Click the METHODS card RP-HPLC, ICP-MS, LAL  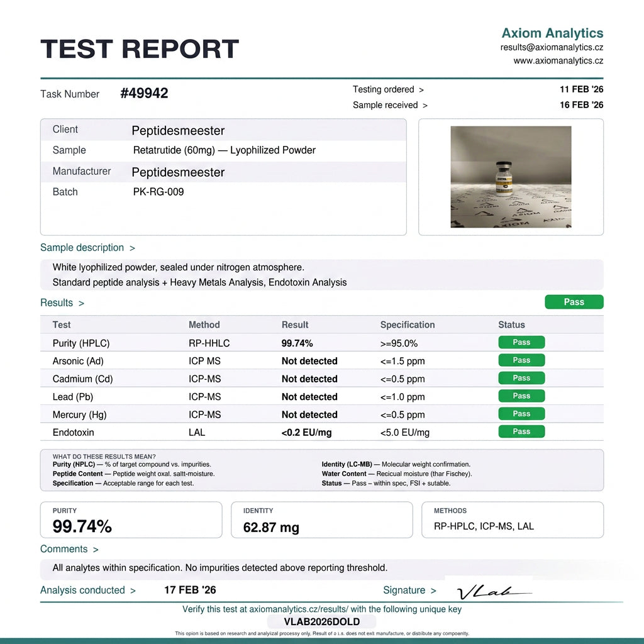484,526
